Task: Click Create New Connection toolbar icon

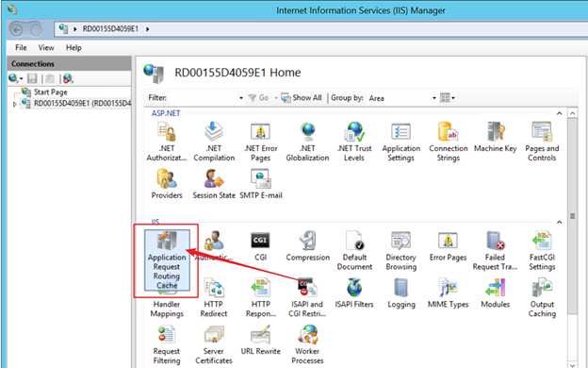Action: click(x=15, y=78)
